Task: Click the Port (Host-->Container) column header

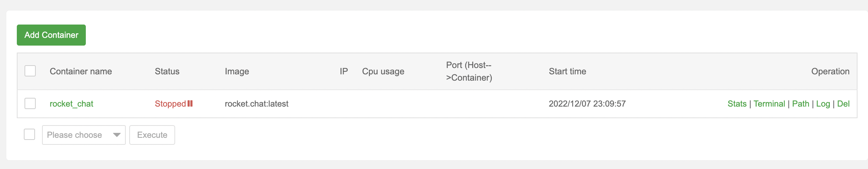Action: tap(469, 72)
